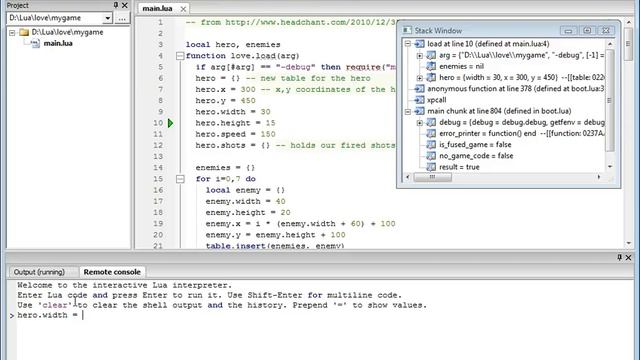Image resolution: width=640 pixels, height=360 pixels.
Task: Collapse the 'main chunk at line 804' entry
Action: (x=407, y=111)
